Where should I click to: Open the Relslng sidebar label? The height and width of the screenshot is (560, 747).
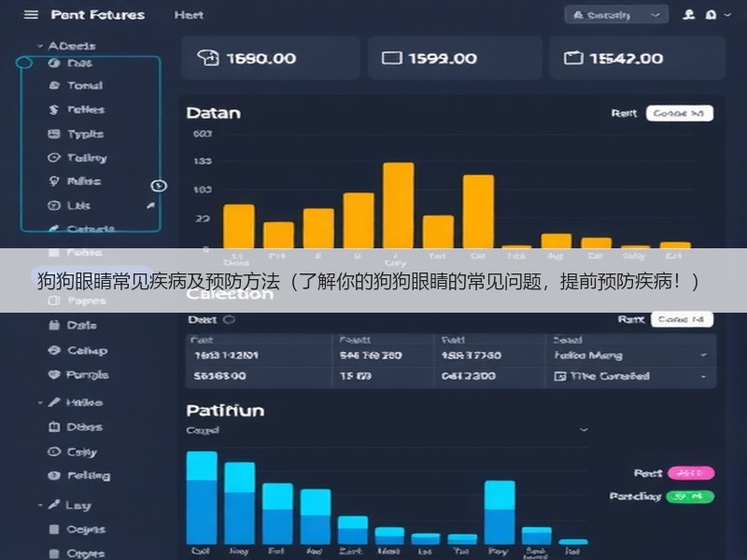[89, 476]
